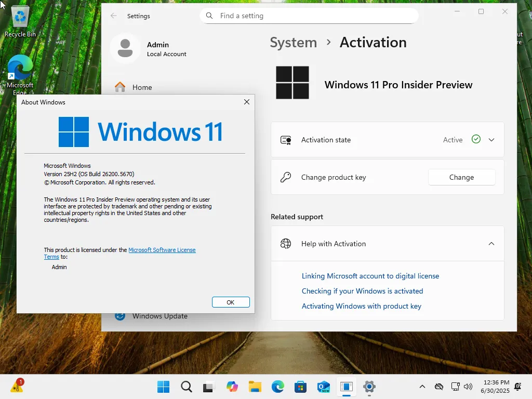The width and height of the screenshot is (532, 399).
Task: Open taskbar Search
Action: pyautogui.click(x=187, y=387)
